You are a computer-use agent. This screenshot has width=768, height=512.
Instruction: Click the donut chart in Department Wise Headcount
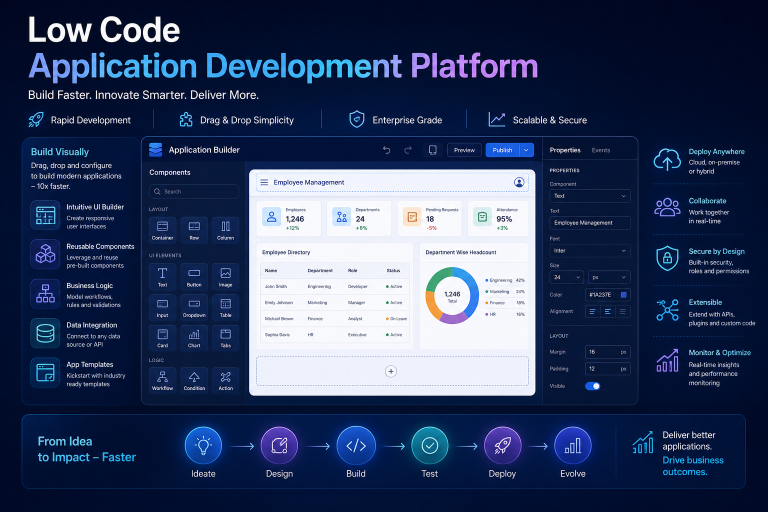click(x=452, y=295)
